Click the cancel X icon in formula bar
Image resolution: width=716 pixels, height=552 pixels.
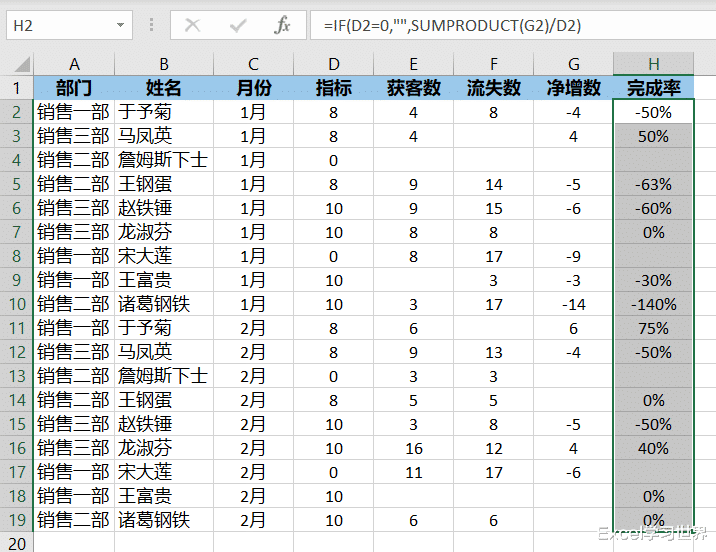(192, 26)
